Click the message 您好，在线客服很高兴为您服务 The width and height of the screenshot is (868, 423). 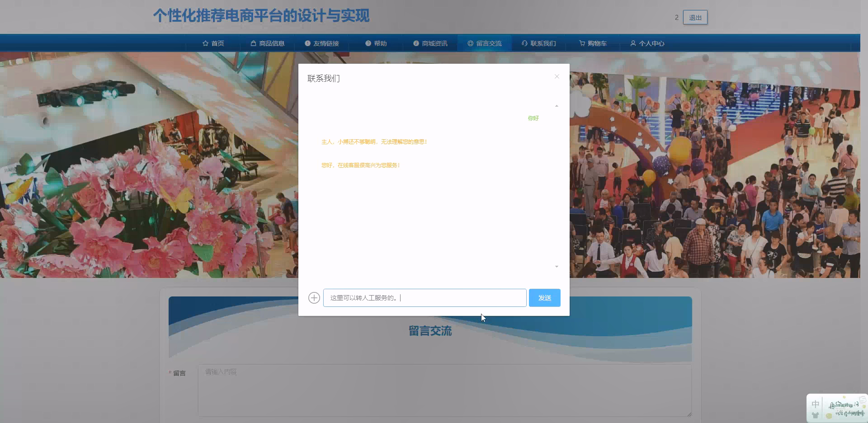(x=360, y=165)
